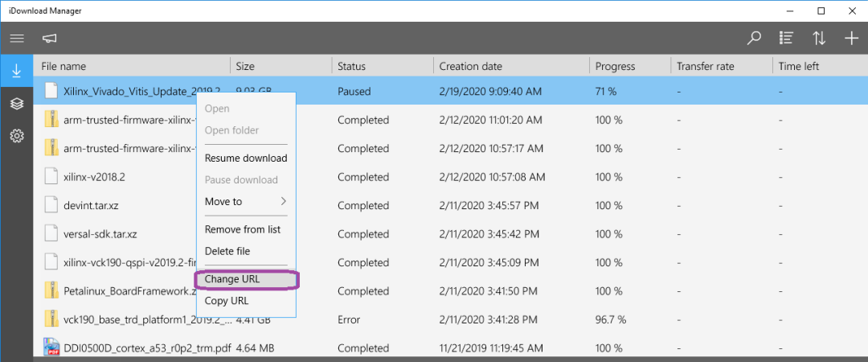The image size is (868, 362).
Task: Click the file icon of Xilinx_Vivado_Vitis_Update
Action: point(51,91)
